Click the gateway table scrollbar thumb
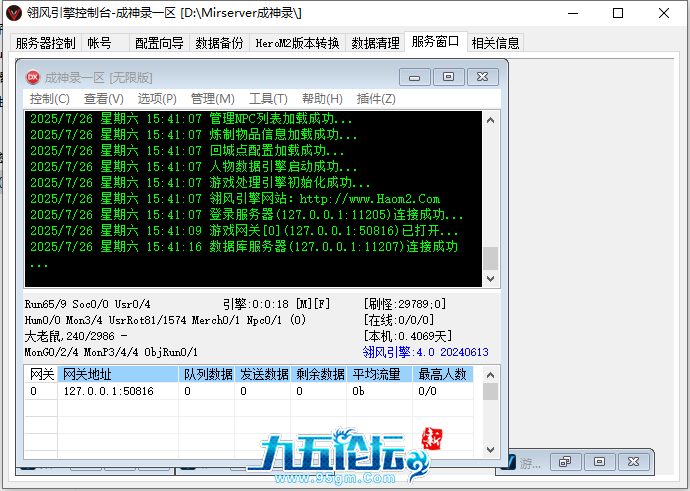Screen dimensions: 690x491 point(491,392)
